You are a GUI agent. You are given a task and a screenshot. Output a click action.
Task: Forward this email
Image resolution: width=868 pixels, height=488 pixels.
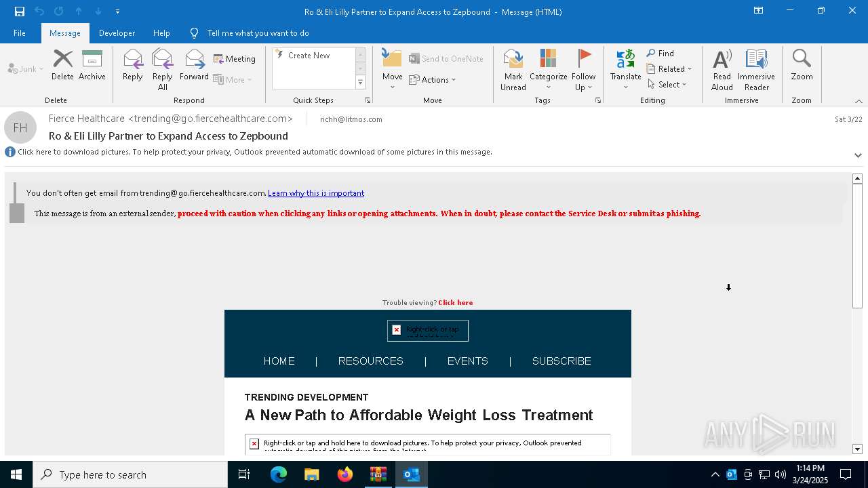click(194, 65)
